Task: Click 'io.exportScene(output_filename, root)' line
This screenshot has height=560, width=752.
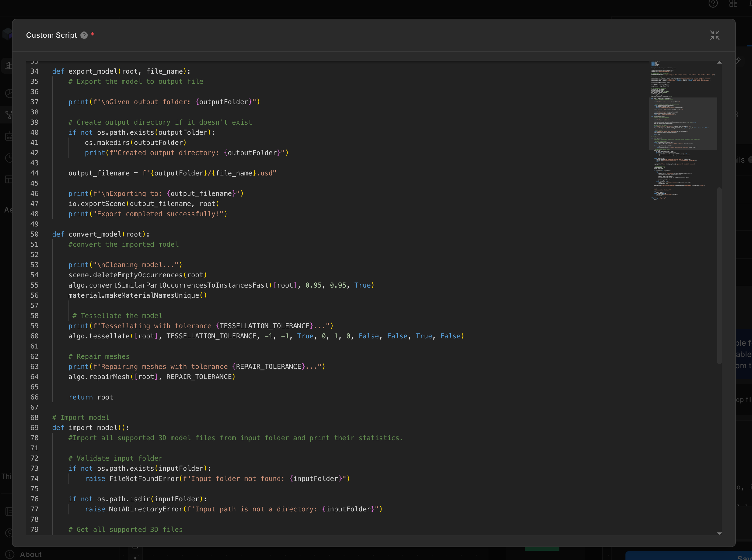Action: tap(144, 204)
